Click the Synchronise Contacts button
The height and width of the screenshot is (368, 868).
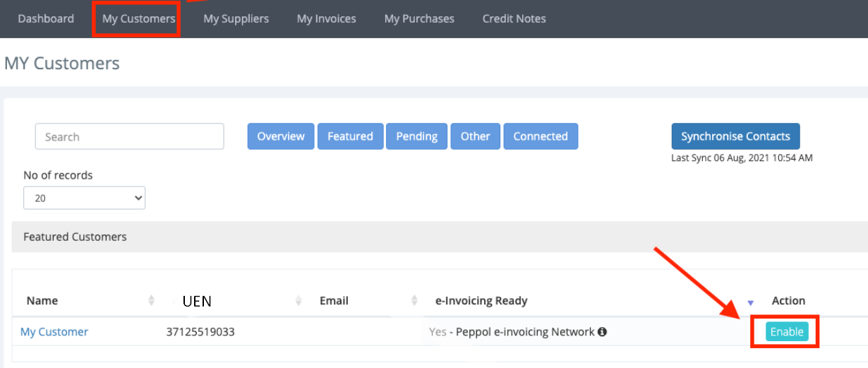pos(735,136)
